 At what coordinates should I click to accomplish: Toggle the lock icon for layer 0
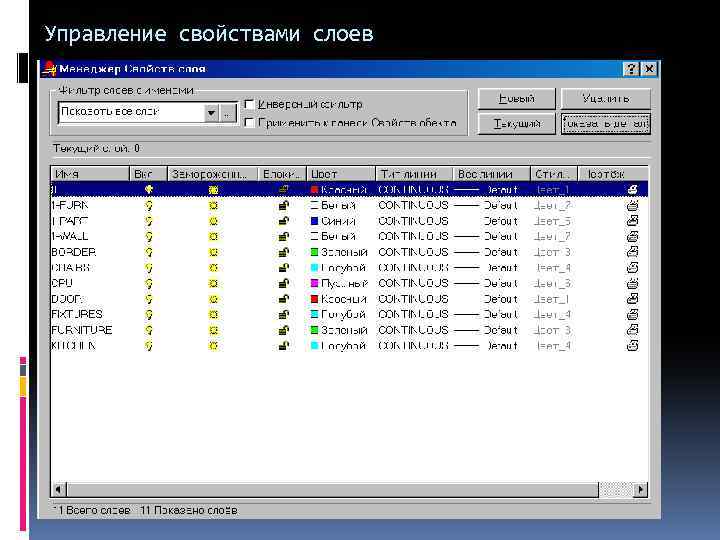click(x=284, y=189)
